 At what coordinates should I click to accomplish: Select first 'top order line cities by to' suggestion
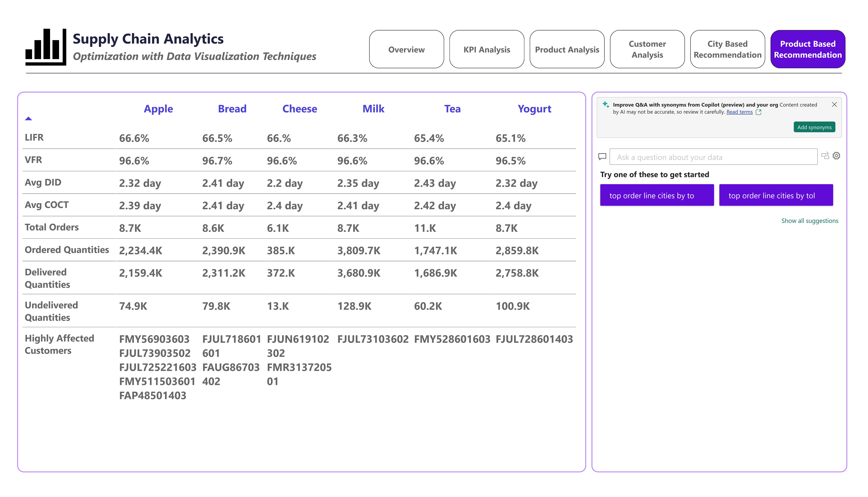pyautogui.click(x=657, y=196)
